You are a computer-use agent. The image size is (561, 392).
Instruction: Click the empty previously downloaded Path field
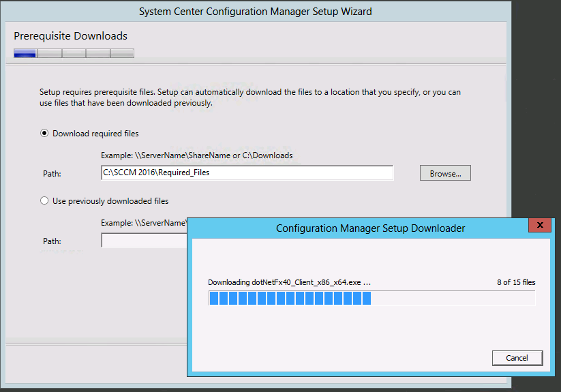click(x=145, y=241)
